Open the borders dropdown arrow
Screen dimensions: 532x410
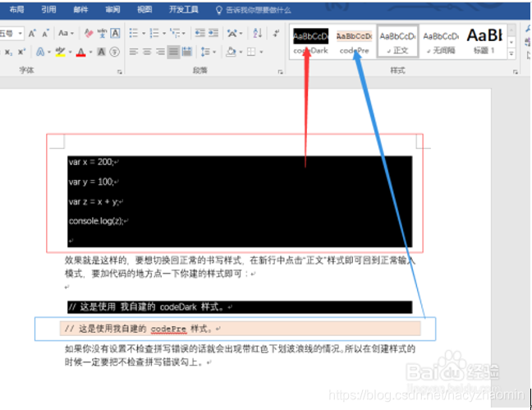click(261, 52)
